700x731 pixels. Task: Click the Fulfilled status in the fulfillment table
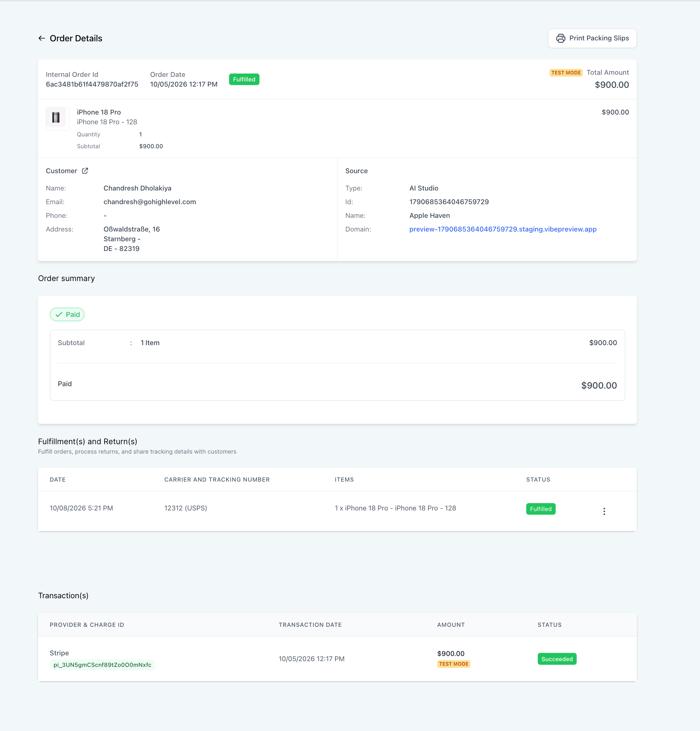(x=540, y=509)
